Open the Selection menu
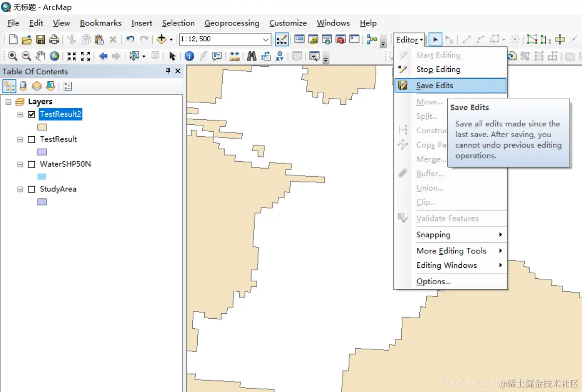Screen dimensions: 582x392 click(x=178, y=23)
